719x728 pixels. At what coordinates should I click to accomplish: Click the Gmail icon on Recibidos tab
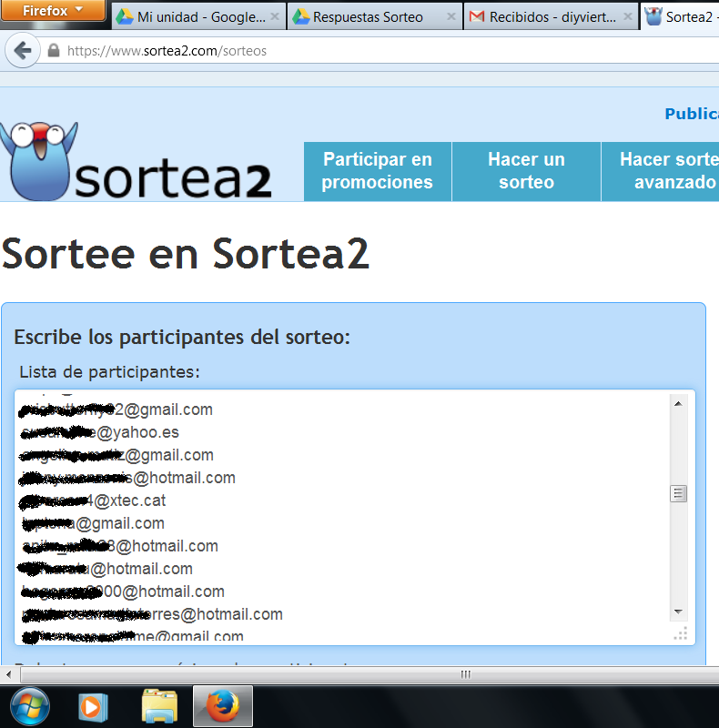tap(477, 16)
